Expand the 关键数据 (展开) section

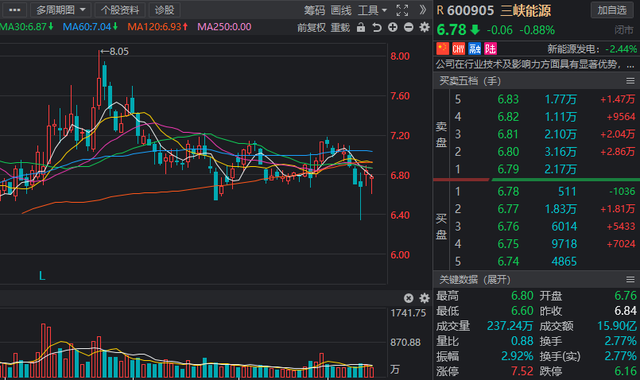pos(475,280)
